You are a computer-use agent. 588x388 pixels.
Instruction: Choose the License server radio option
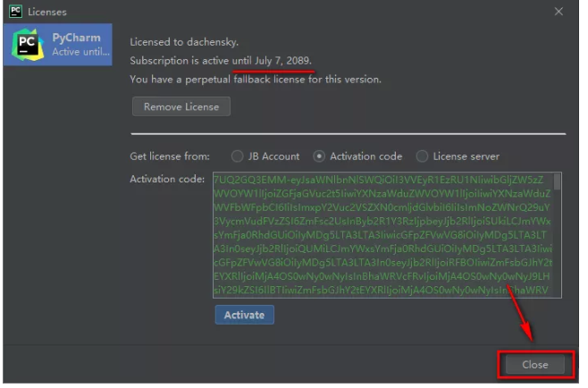click(422, 156)
